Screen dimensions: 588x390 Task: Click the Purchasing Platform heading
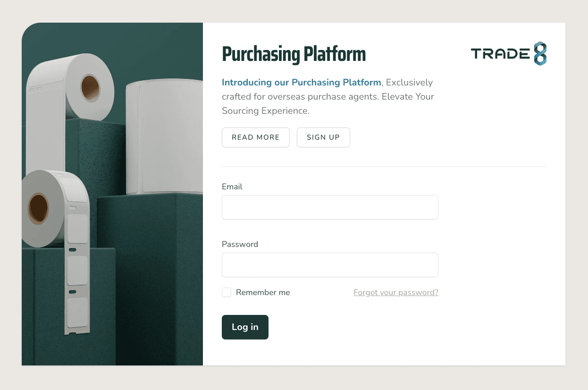(x=294, y=54)
